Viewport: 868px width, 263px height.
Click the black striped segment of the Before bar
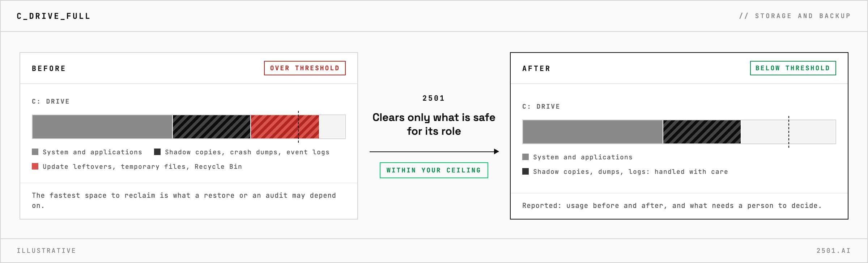[212, 127]
